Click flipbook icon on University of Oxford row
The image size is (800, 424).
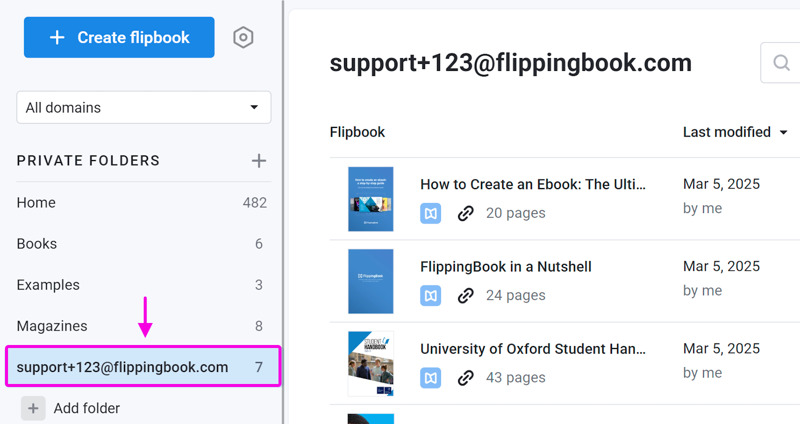point(431,378)
